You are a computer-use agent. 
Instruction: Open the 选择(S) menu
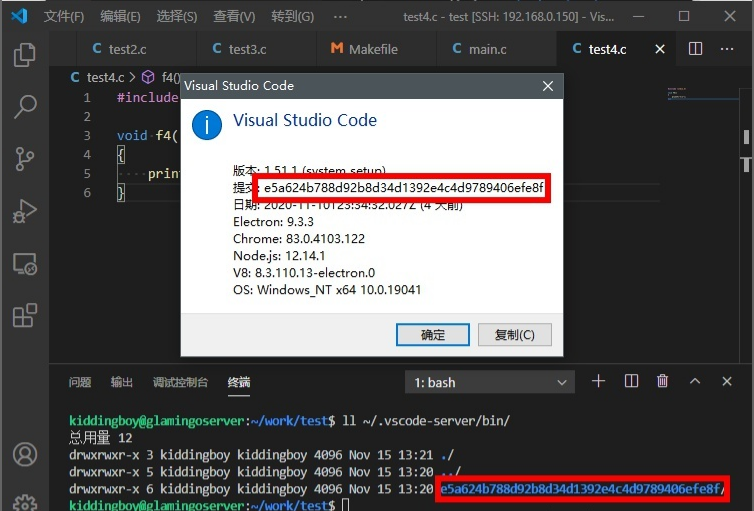click(176, 17)
